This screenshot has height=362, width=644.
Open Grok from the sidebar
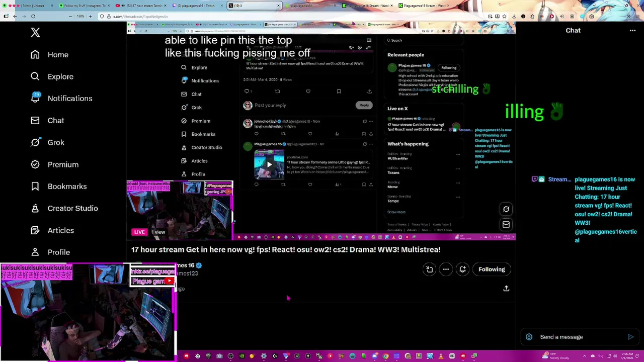click(x=47, y=142)
